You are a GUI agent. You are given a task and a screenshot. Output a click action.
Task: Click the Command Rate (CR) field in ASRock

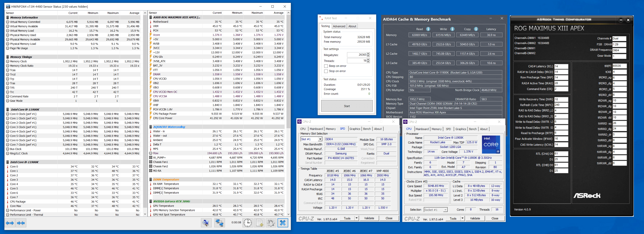coord(561,89)
